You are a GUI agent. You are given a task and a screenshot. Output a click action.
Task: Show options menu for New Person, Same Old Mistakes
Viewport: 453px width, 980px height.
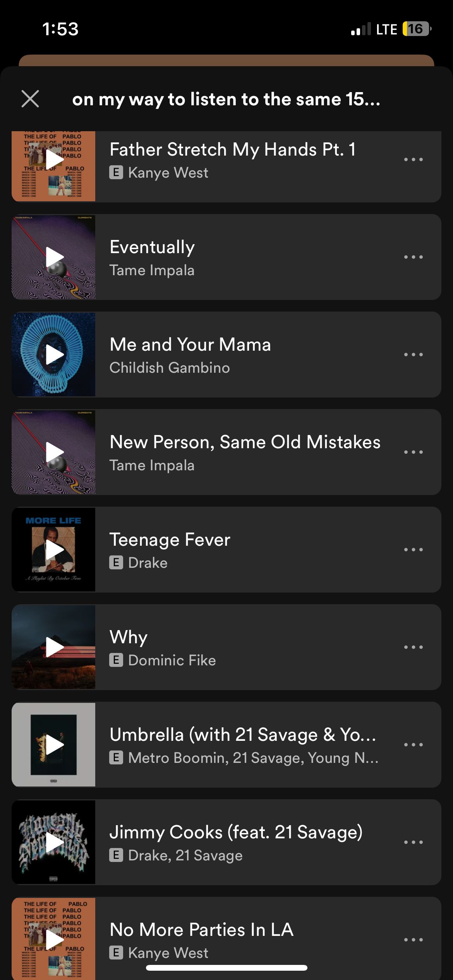[x=413, y=452]
